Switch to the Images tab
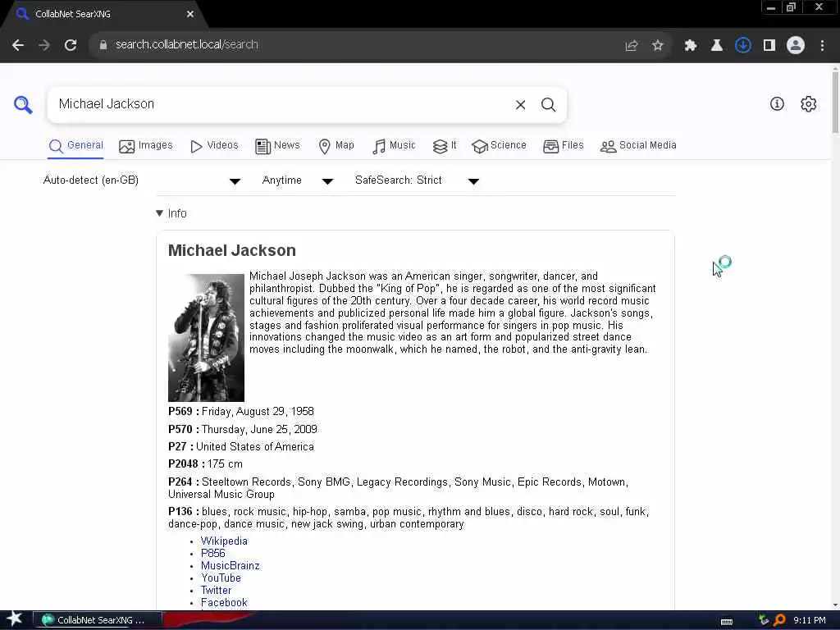840x630 pixels. (x=146, y=146)
